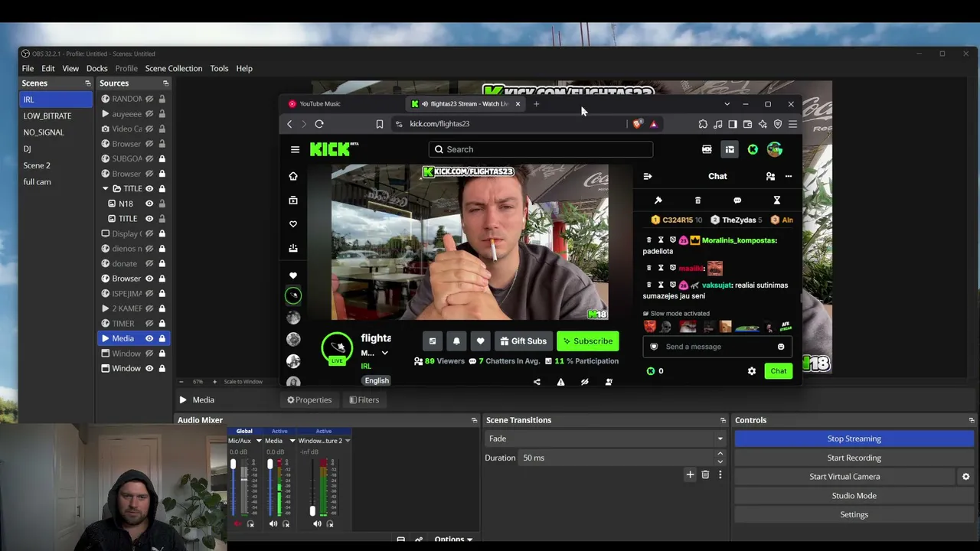
Task: Open the chat three-dot more menu
Action: (789, 177)
